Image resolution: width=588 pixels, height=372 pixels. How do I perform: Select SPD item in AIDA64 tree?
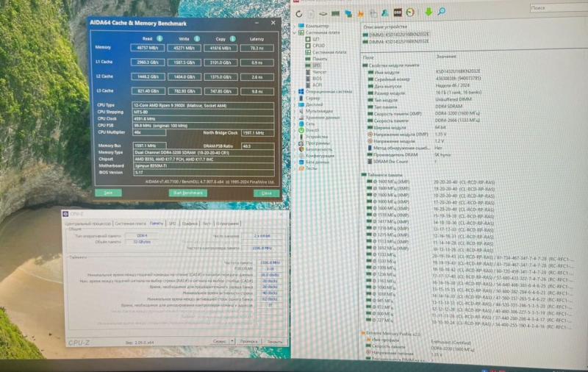pyautogui.click(x=313, y=65)
